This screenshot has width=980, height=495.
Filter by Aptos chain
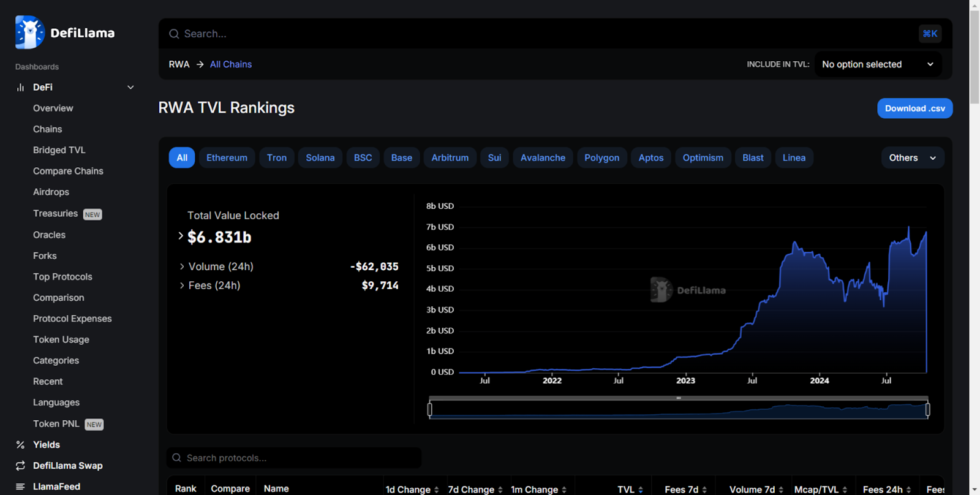click(651, 157)
